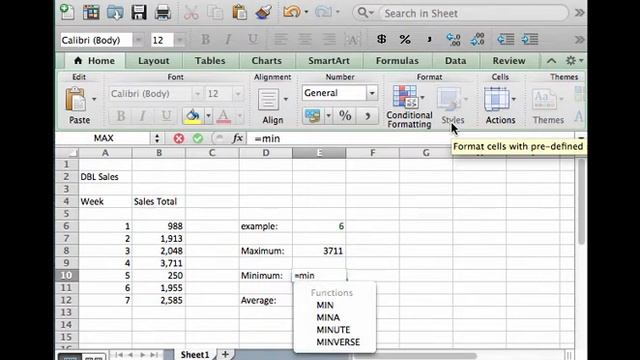Select the Sheet1 tab
This screenshot has height=360, width=640.
(x=195, y=354)
